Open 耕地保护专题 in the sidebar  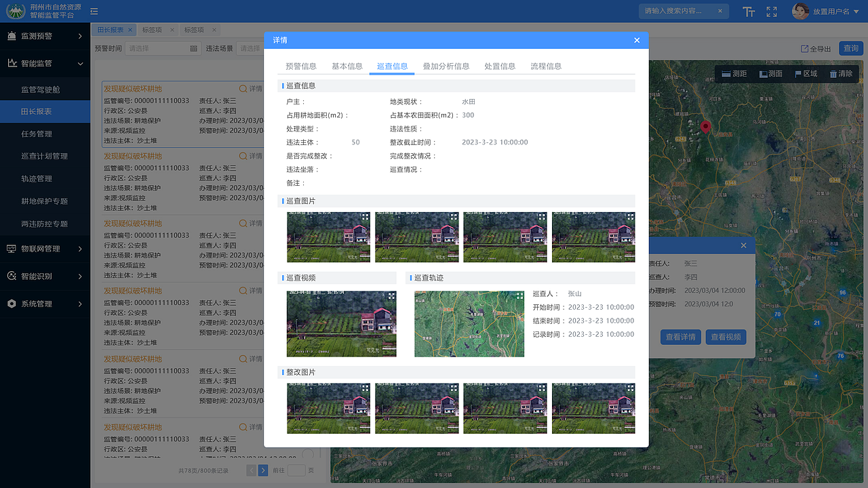[x=45, y=201]
